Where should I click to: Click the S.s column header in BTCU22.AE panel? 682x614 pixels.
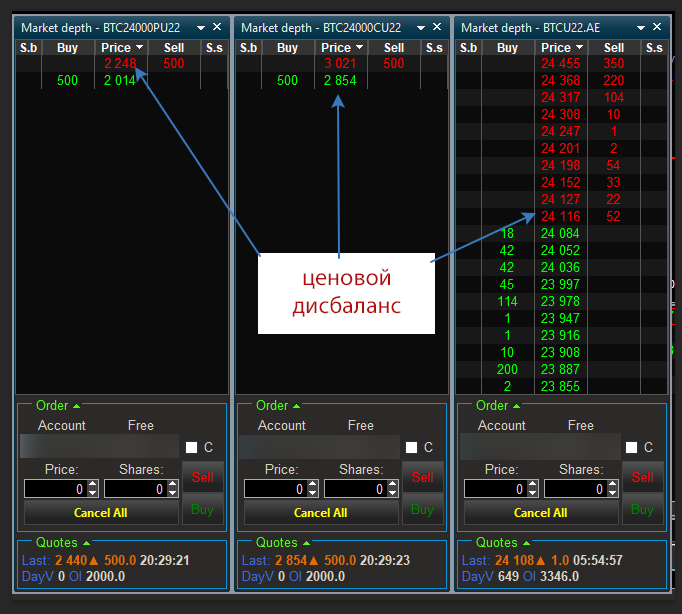[x=654, y=47]
